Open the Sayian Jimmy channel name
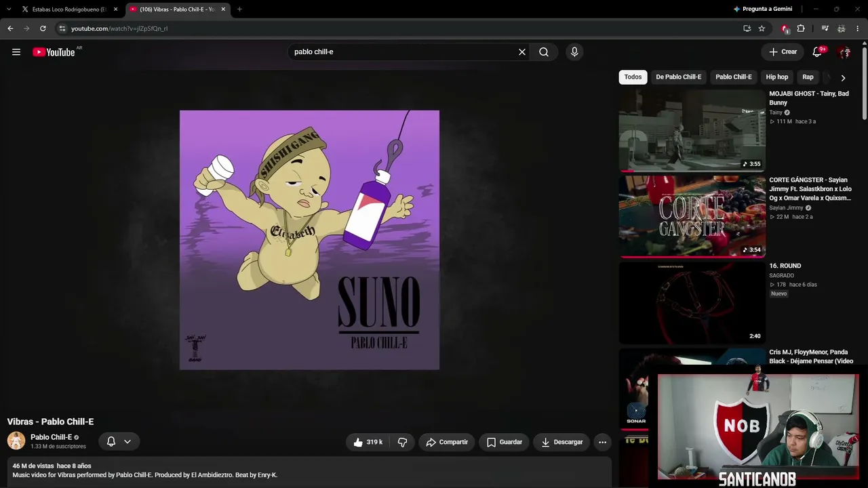This screenshot has width=868, height=488. pos(786,208)
